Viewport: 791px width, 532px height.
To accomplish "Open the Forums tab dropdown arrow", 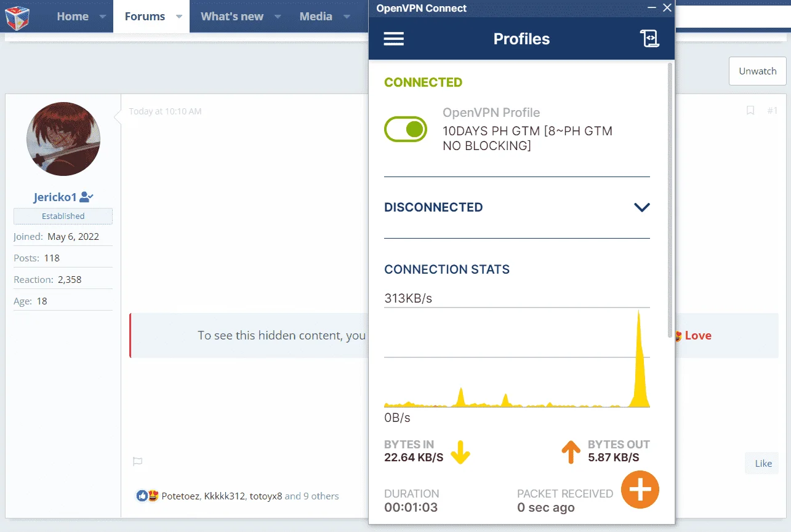I will point(179,17).
